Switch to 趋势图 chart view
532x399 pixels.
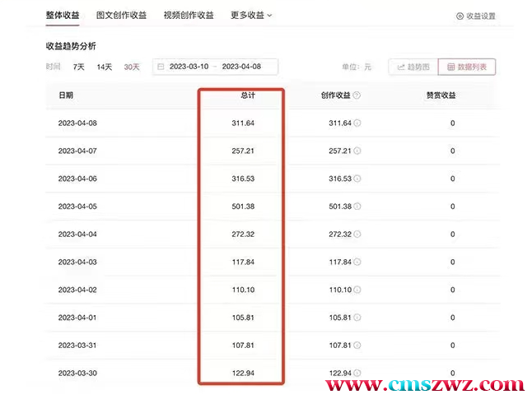coord(411,67)
